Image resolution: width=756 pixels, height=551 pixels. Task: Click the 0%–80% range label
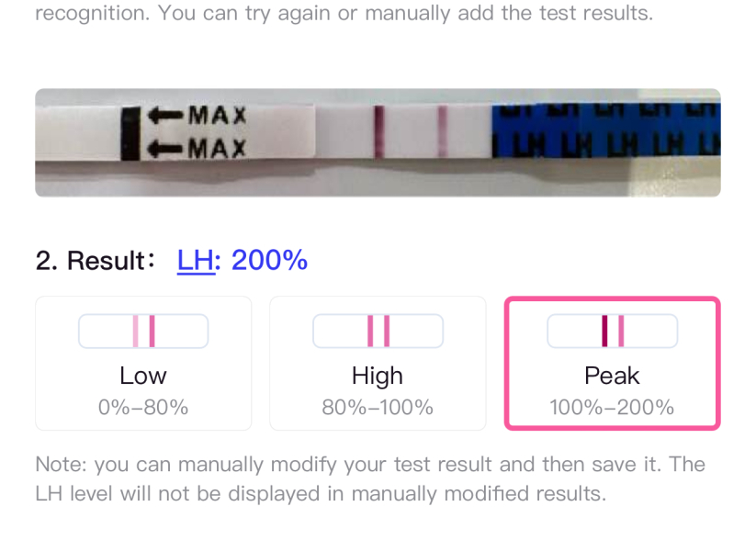pos(143,407)
